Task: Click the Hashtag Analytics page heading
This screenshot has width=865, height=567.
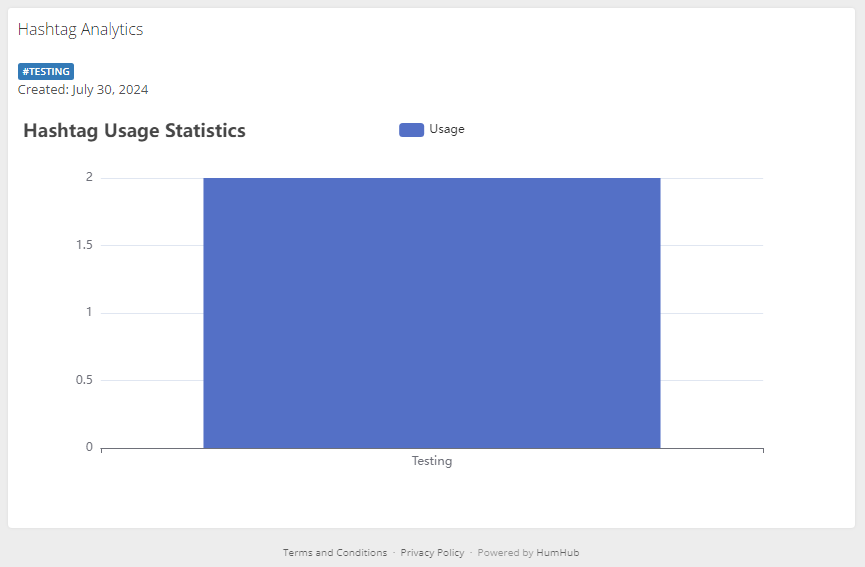Action: click(80, 30)
